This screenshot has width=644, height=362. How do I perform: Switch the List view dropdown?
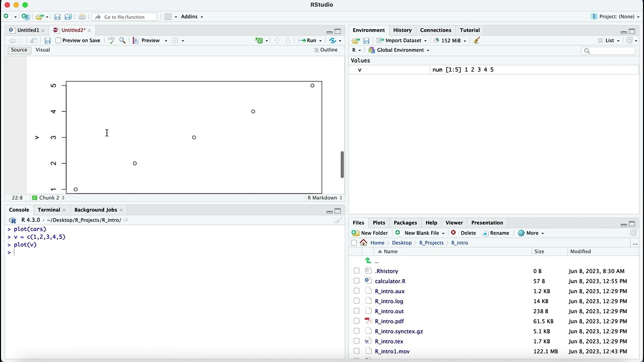608,40
